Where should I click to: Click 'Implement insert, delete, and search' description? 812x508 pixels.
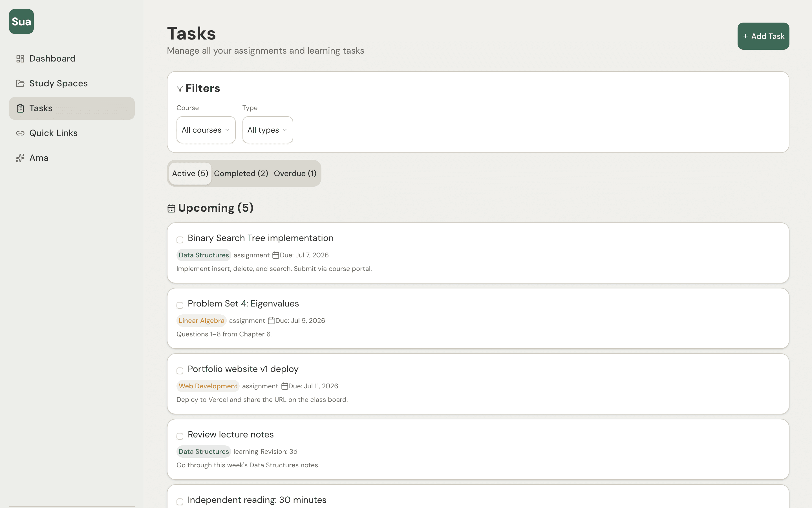pos(274,269)
